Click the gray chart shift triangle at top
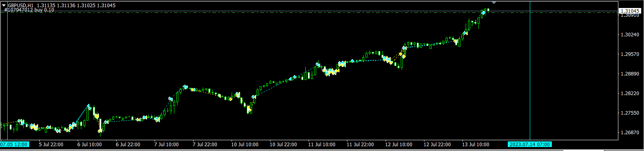 [x=494, y=2]
